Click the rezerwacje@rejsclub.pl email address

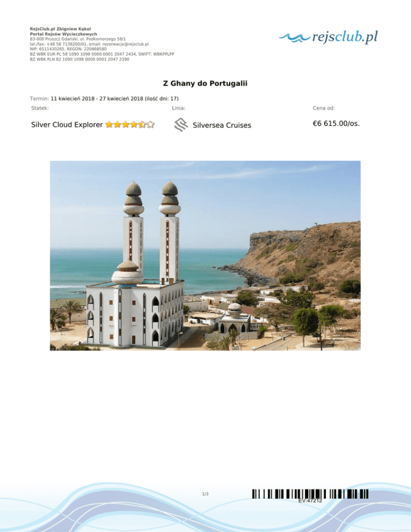(x=126, y=44)
